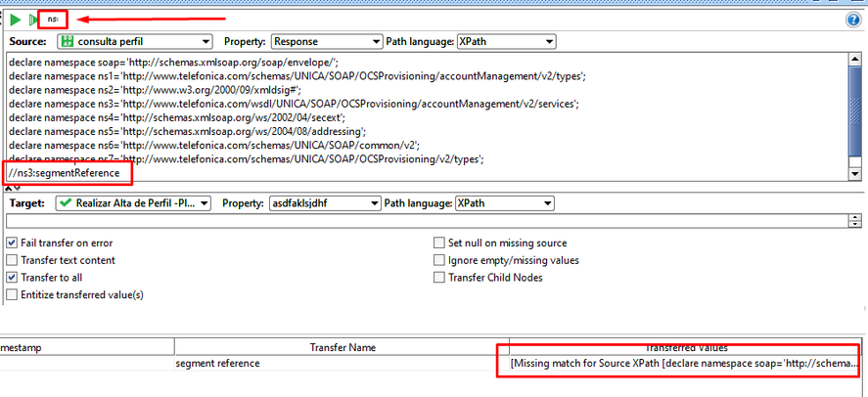This screenshot has height=397, width=868.
Task: Uncheck Transfer to all
Action: (x=12, y=278)
